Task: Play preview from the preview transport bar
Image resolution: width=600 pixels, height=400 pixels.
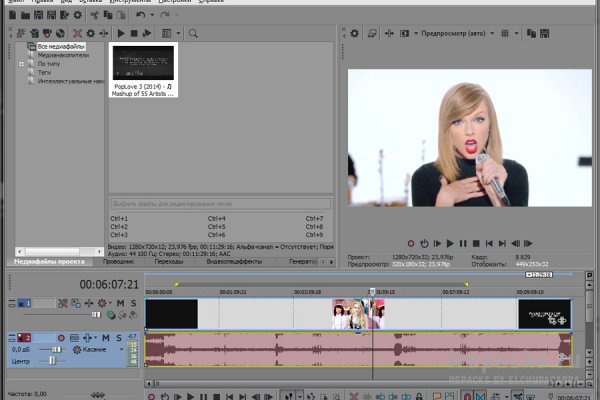Action: 450,243
